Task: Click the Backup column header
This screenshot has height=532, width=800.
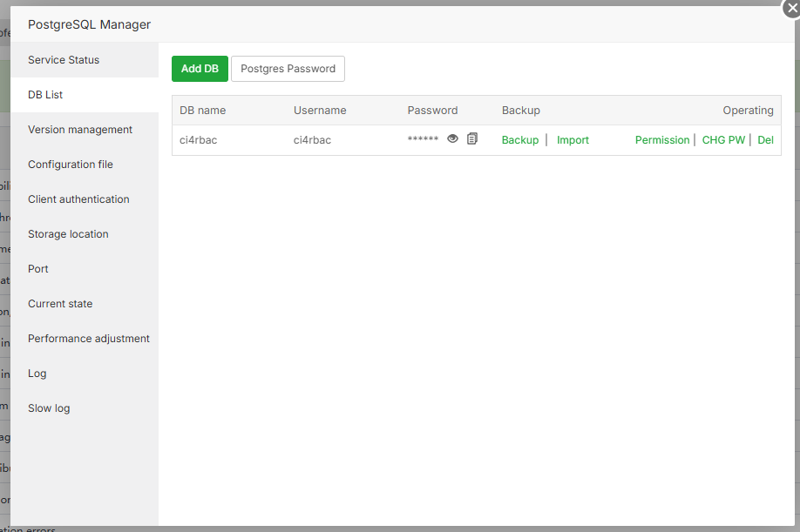Action: [521, 110]
